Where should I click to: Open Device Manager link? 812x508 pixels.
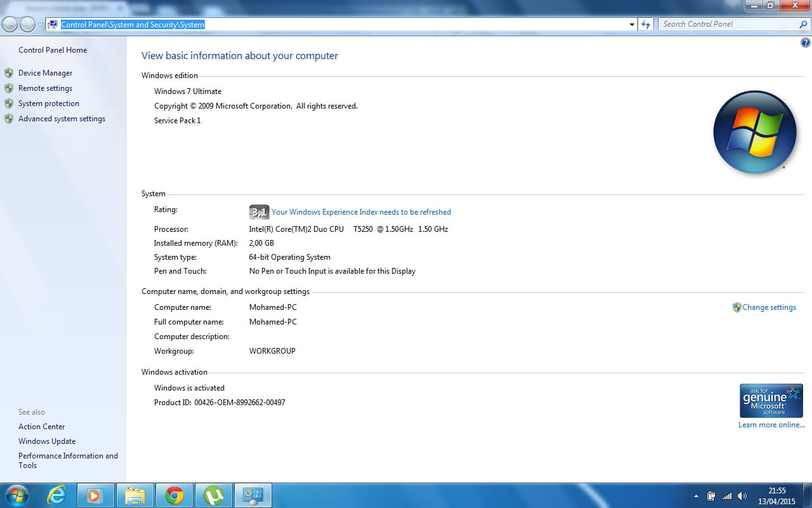tap(45, 73)
